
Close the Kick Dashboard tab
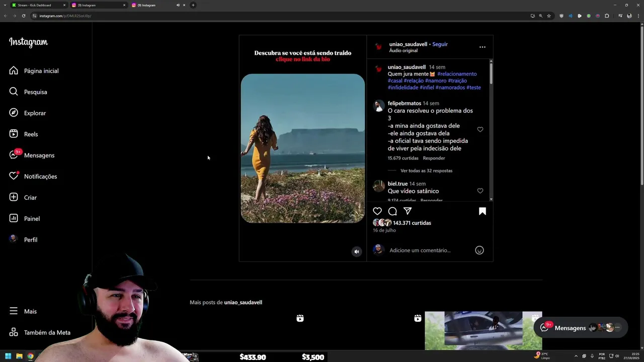click(64, 5)
